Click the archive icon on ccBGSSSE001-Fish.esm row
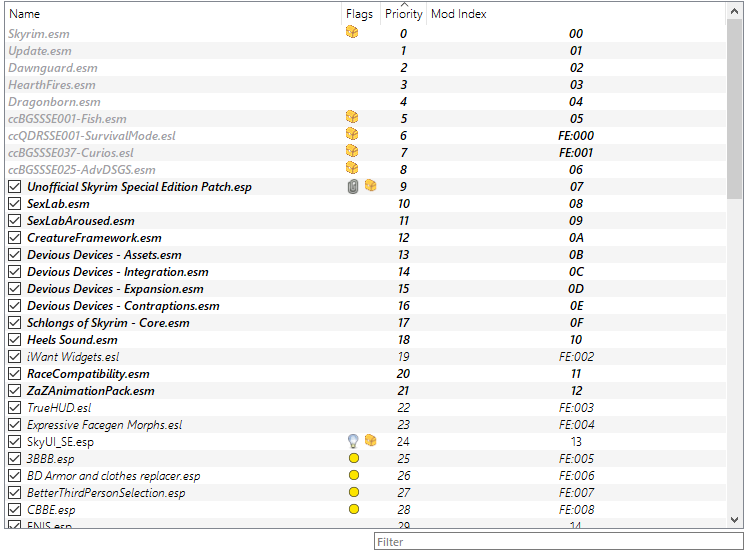This screenshot has height=551, width=746. click(x=352, y=117)
